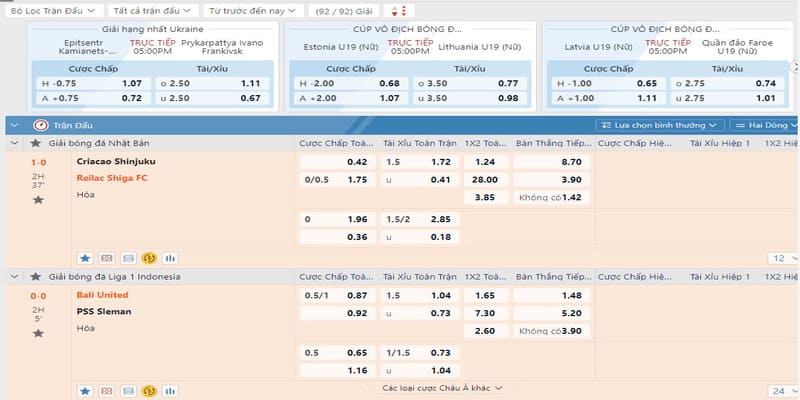Select Reilac Shiga 1X2 odds 28.00
800x400 pixels.
click(486, 180)
